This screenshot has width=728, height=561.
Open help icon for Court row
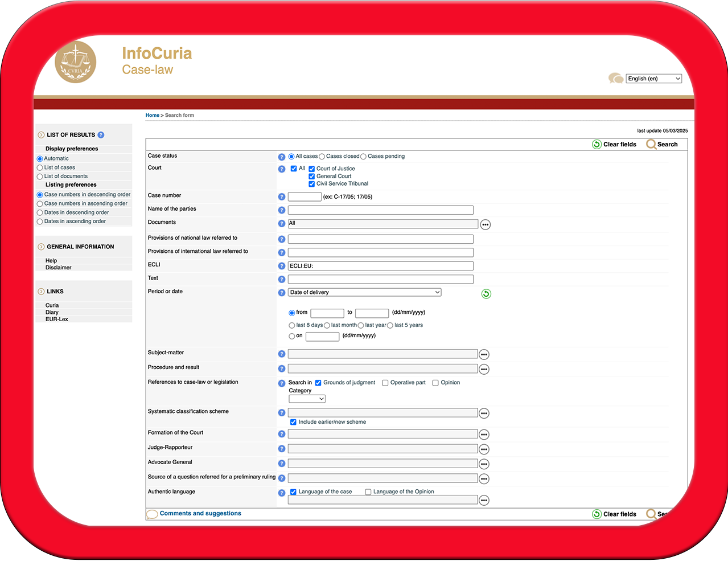pyautogui.click(x=281, y=169)
